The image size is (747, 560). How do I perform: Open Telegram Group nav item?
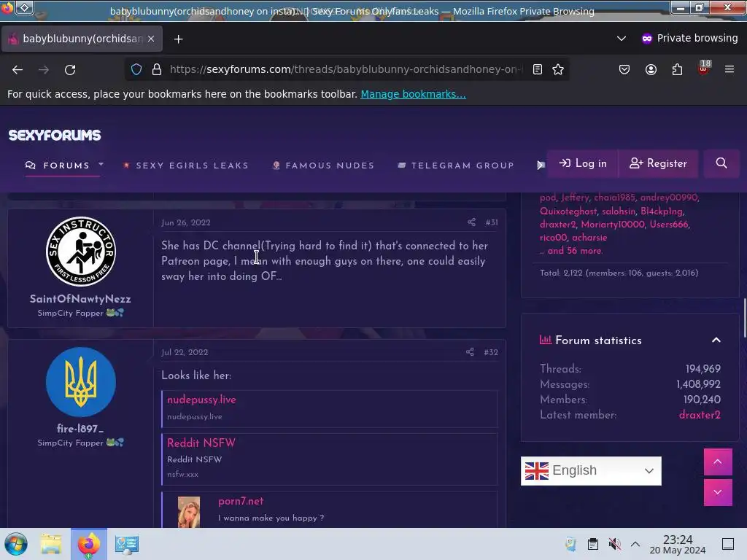pyautogui.click(x=456, y=166)
